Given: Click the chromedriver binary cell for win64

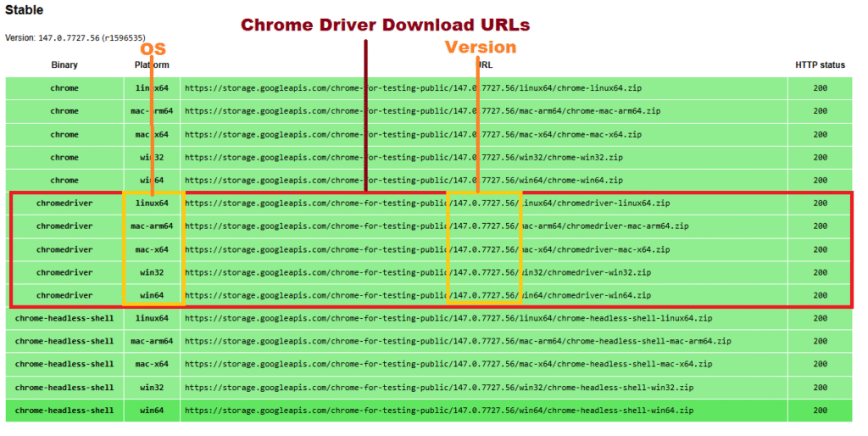Looking at the screenshot, I should click(x=64, y=295).
